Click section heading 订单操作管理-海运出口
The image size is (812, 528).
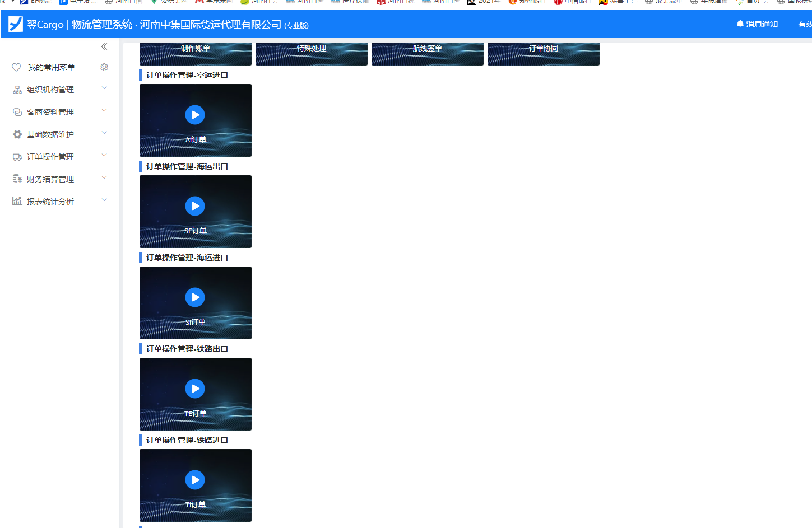point(187,166)
